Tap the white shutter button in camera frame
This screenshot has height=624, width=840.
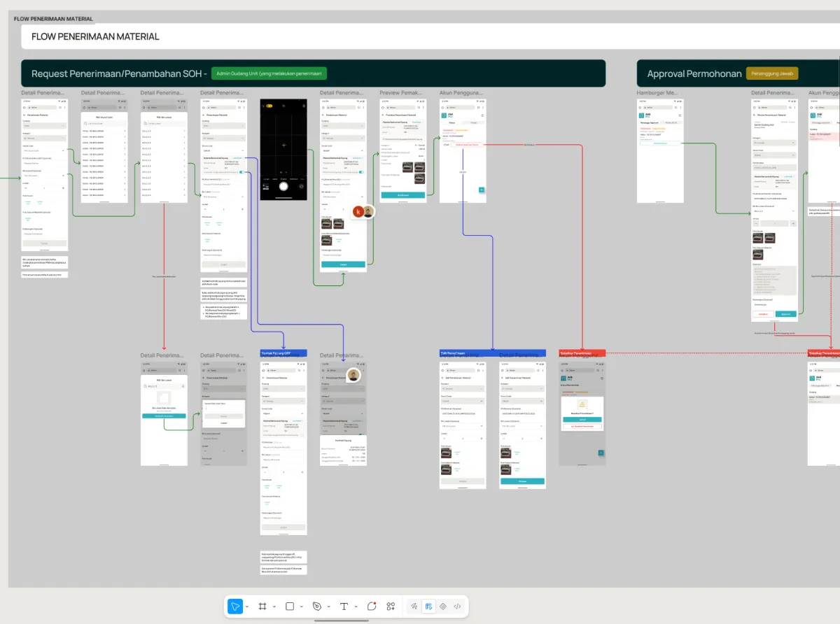[283, 186]
